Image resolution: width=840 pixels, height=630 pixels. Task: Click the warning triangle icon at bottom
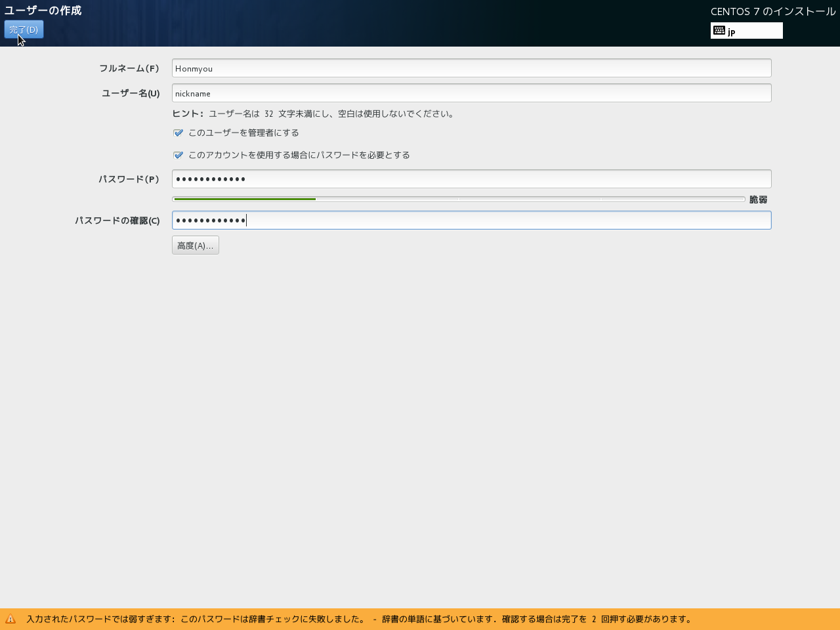(x=10, y=619)
